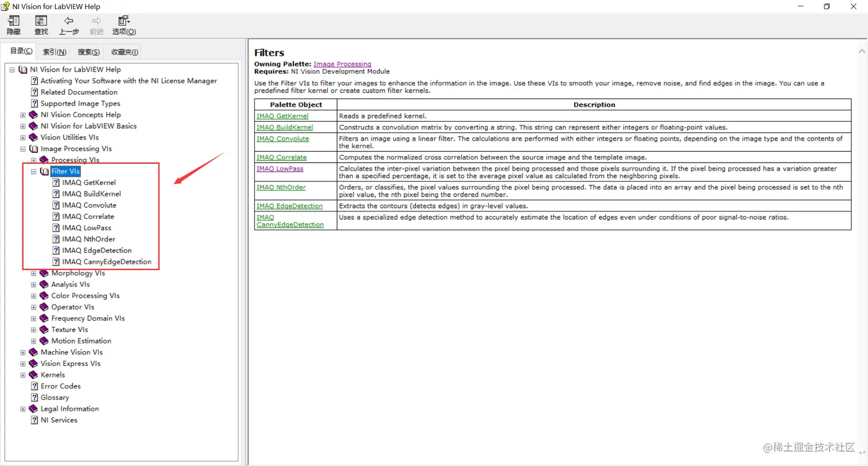This screenshot has width=868, height=466.
Task: Click the page icon beside IMAQ CannyEdgeDetection tree item
Action: 56,261
